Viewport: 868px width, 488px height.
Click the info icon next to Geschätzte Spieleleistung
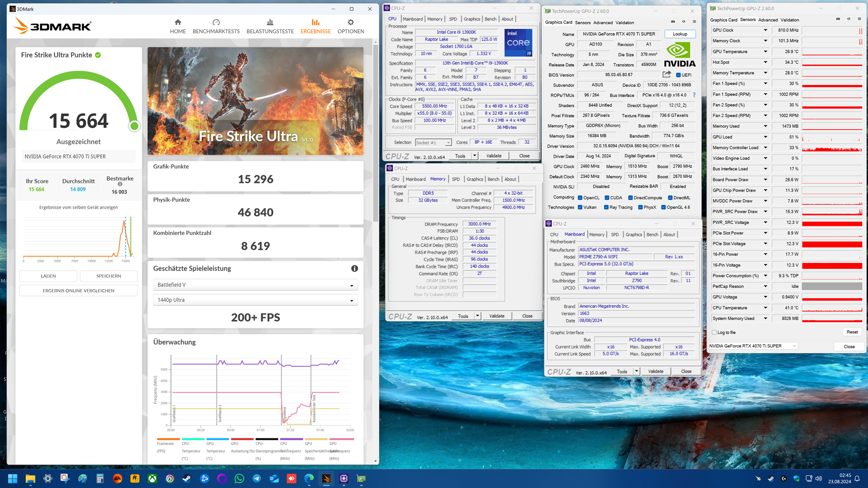coord(354,268)
